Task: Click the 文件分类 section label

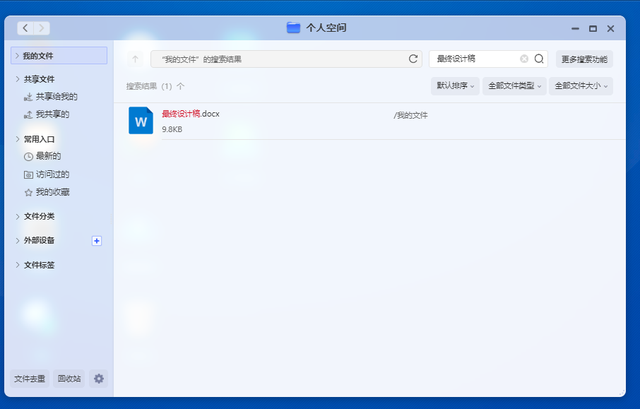Action: point(39,216)
